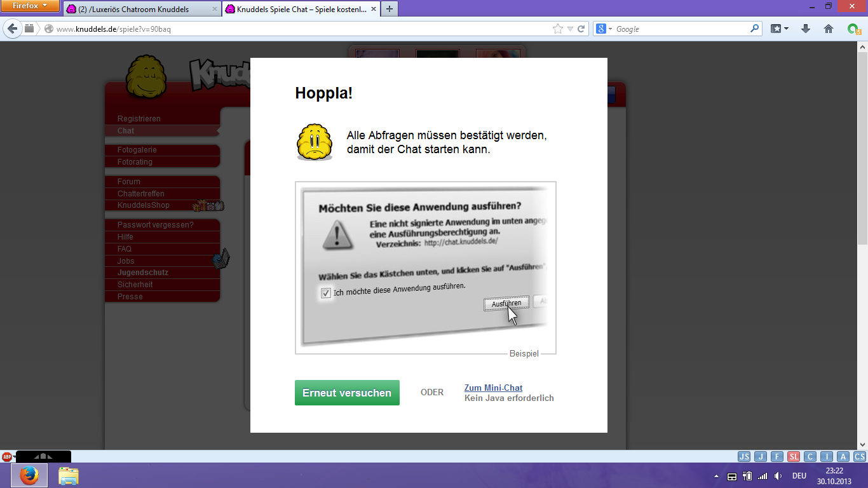Toggle the CS button in add-on bar
The width and height of the screenshot is (868, 488).
click(x=860, y=456)
